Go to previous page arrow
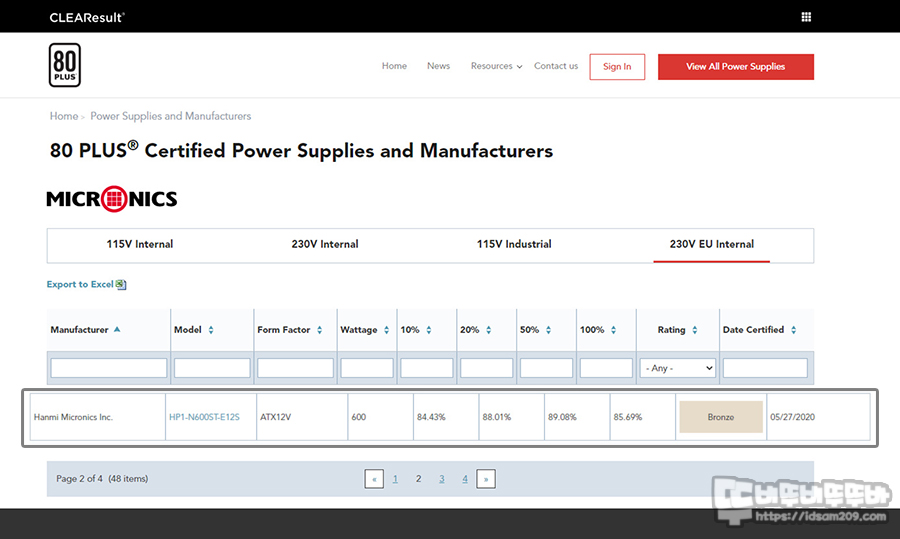The height and width of the screenshot is (539, 900). pos(374,479)
